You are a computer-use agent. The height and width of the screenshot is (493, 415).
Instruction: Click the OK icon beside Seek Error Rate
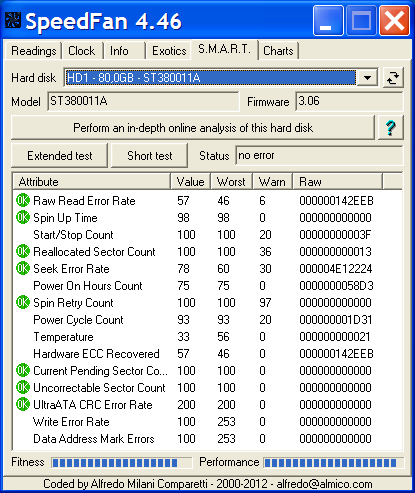[23, 269]
